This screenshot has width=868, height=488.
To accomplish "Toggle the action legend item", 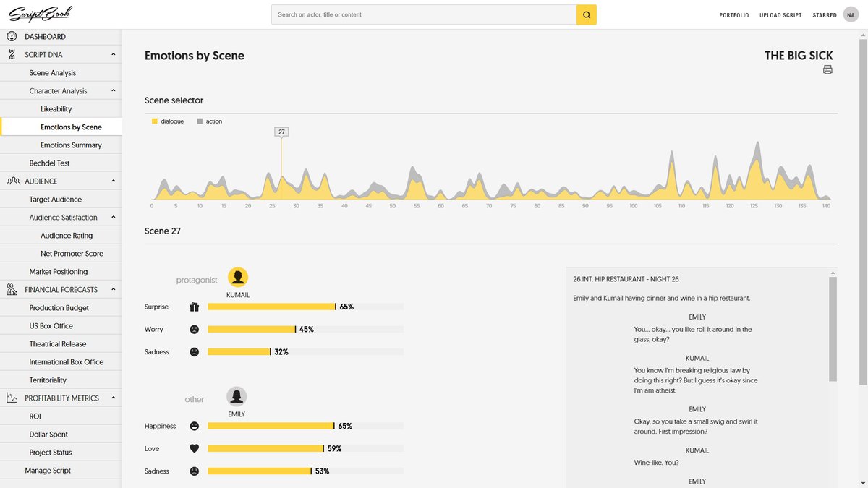I will click(x=210, y=121).
